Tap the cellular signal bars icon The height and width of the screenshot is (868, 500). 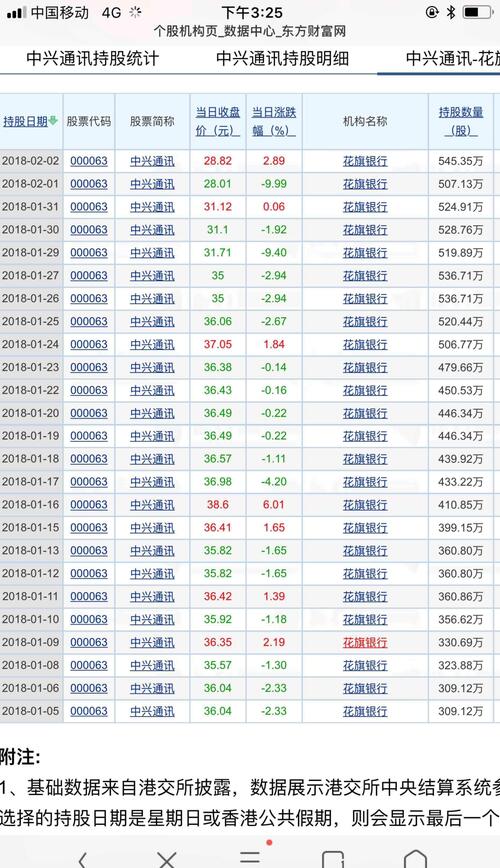click(x=16, y=12)
